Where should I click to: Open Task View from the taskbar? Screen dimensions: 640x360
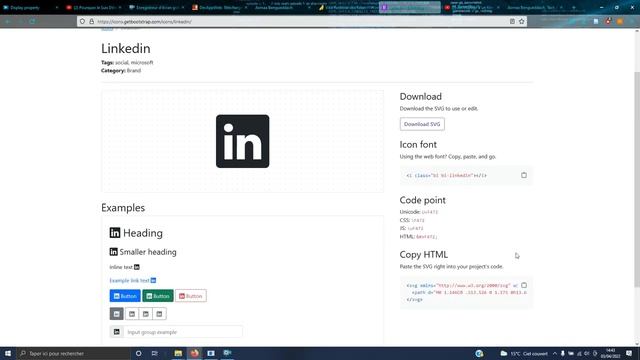click(x=155, y=353)
